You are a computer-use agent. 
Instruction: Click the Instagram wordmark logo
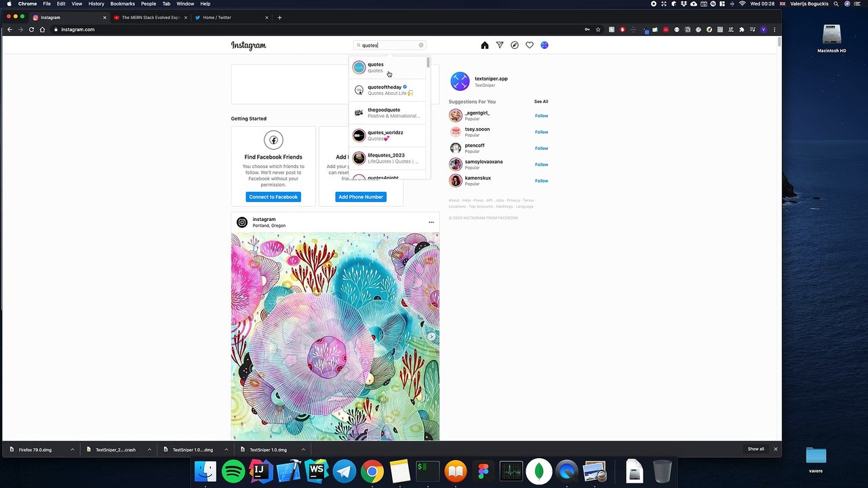pos(248,45)
